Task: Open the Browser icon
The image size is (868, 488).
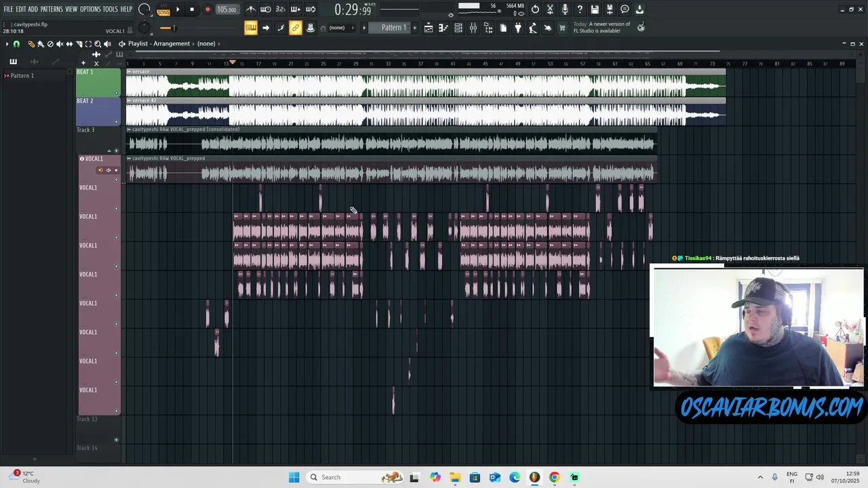Action: click(488, 28)
